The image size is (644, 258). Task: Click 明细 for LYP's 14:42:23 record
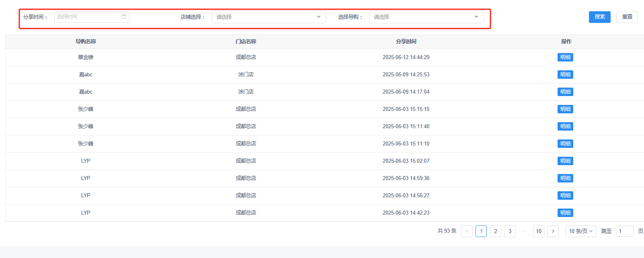coord(565,213)
